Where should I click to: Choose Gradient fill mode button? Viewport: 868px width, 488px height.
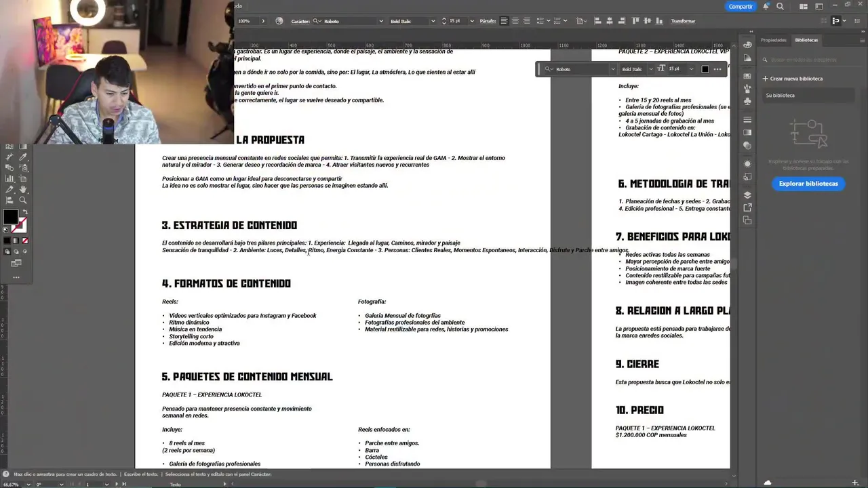[x=16, y=240]
